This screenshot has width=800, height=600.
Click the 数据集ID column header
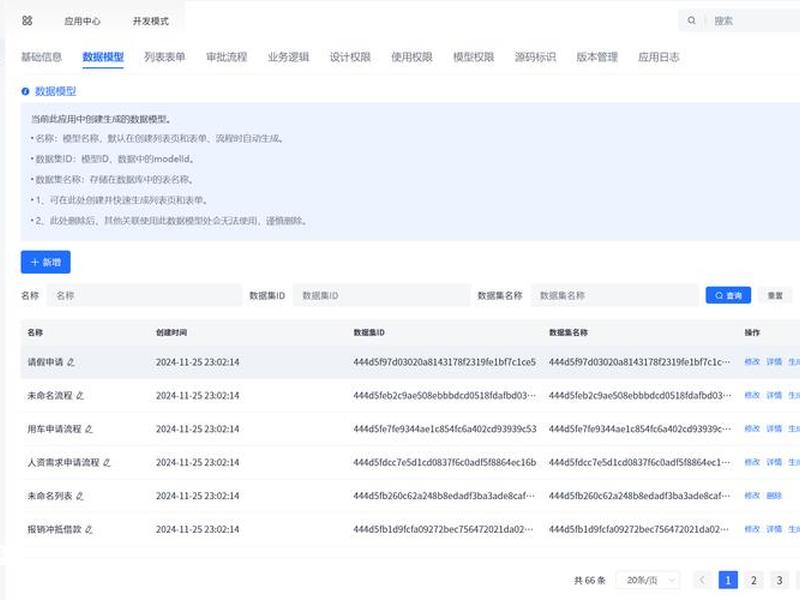tap(369, 333)
